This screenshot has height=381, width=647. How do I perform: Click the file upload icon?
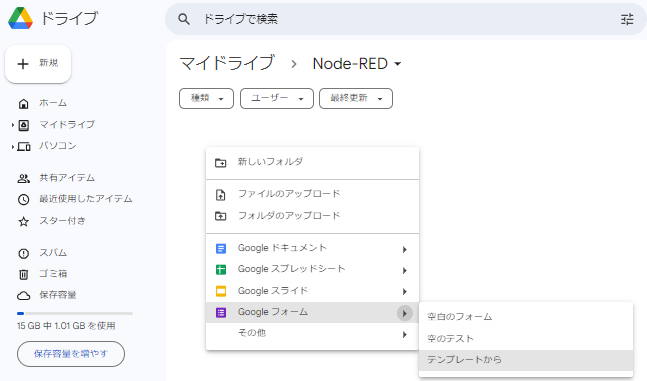coord(221,195)
